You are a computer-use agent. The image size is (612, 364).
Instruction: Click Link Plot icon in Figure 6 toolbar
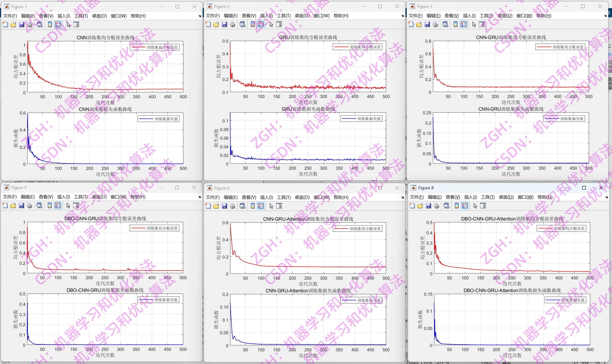pos(242,206)
